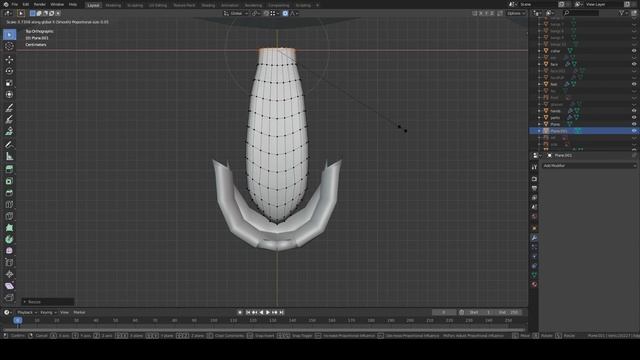Screen dimensions: 640x360
Task: Toggle visibility of Plane.001 object
Action: 634,131
